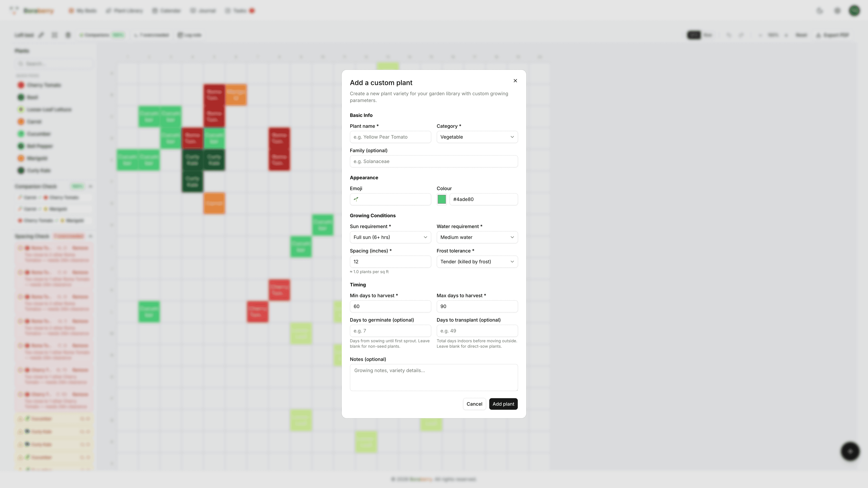Screen dimensions: 868x488
Task: Click the Frost tolerance chevron arrow
Action: [x=512, y=261]
